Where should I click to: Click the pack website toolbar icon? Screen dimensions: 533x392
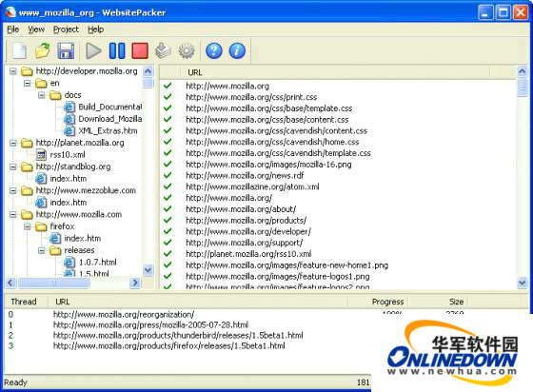pos(163,51)
